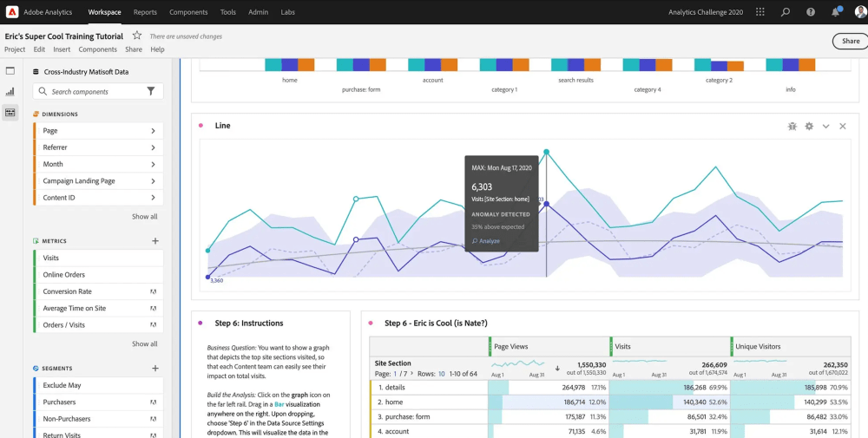This screenshot has width=868, height=438.
Task: Click Adobe icon beside Orders / Visits
Action: (x=154, y=325)
